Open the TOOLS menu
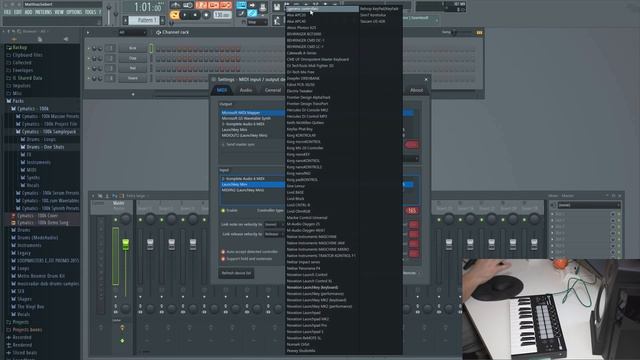The width and height of the screenshot is (640, 360). (x=90, y=12)
